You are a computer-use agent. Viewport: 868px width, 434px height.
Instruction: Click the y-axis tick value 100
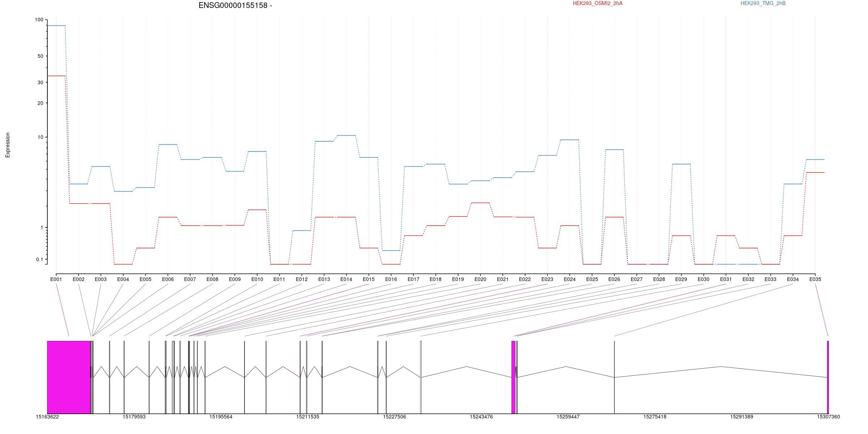click(39, 20)
